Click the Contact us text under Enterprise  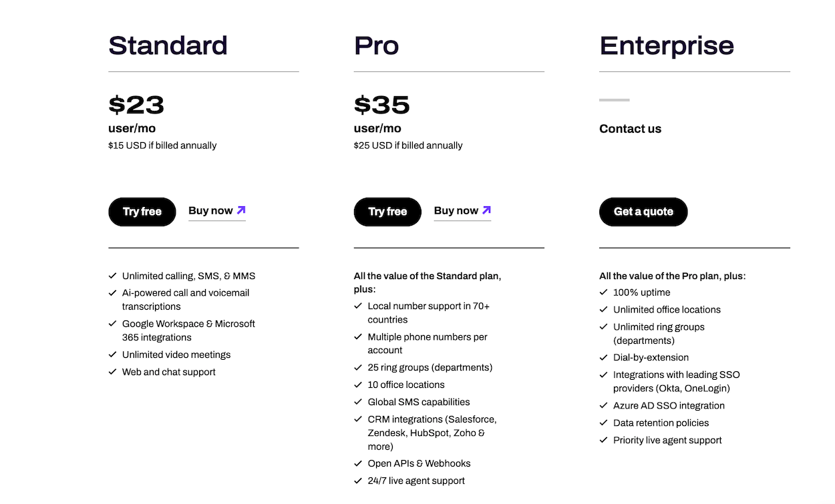tap(630, 129)
